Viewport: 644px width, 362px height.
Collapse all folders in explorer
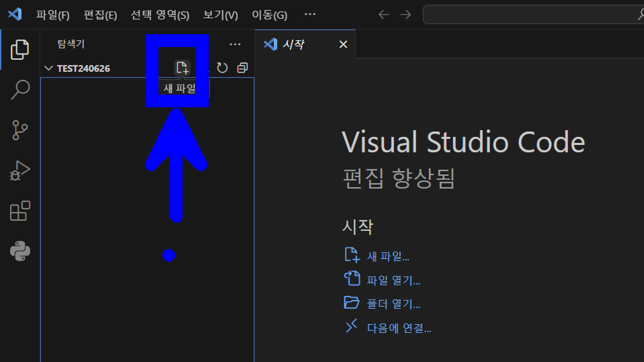click(x=242, y=68)
